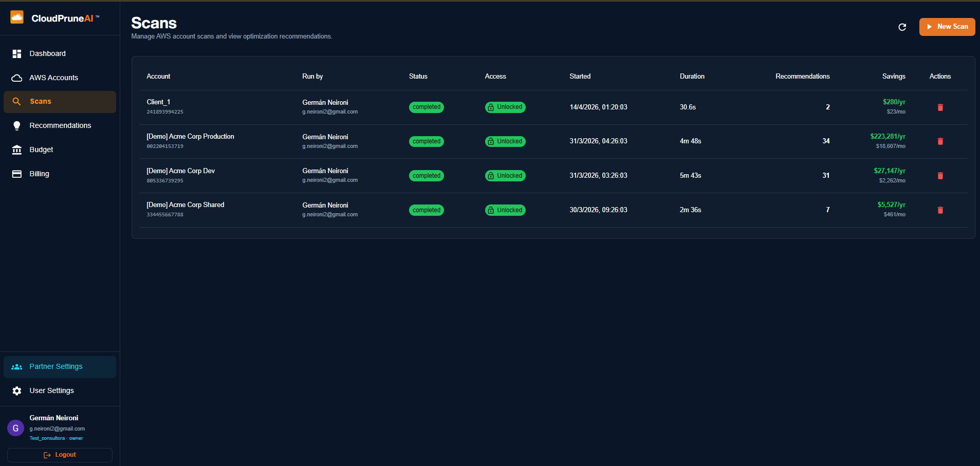Click the completed status of Acme Corp Dev
This screenshot has height=466, width=980.
(x=427, y=176)
